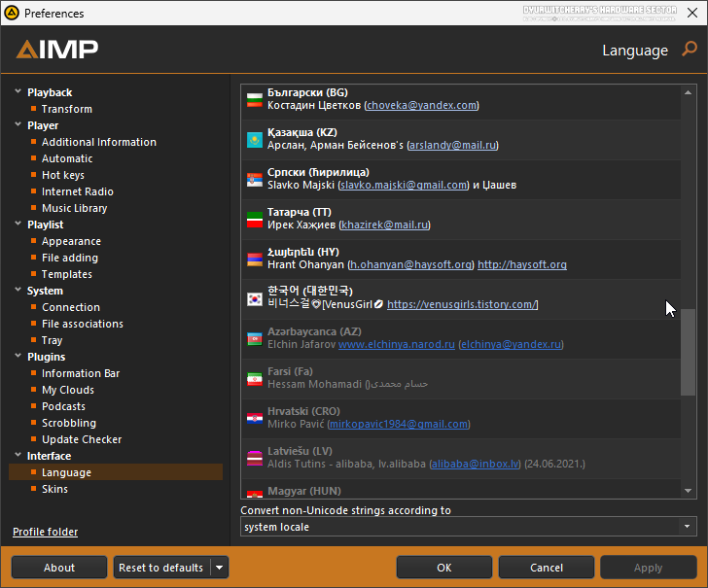Select the playlist Appearance page
Viewport: 708px width, 588px height.
click(71, 241)
